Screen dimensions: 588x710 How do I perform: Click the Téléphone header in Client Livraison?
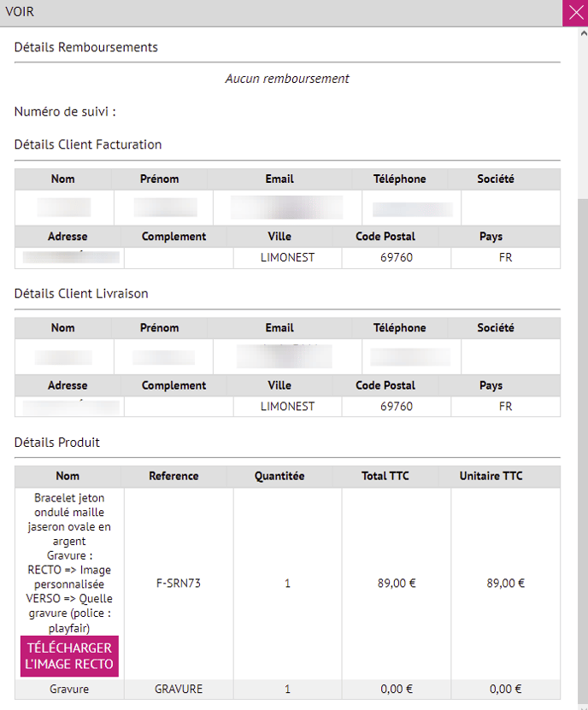tap(399, 328)
